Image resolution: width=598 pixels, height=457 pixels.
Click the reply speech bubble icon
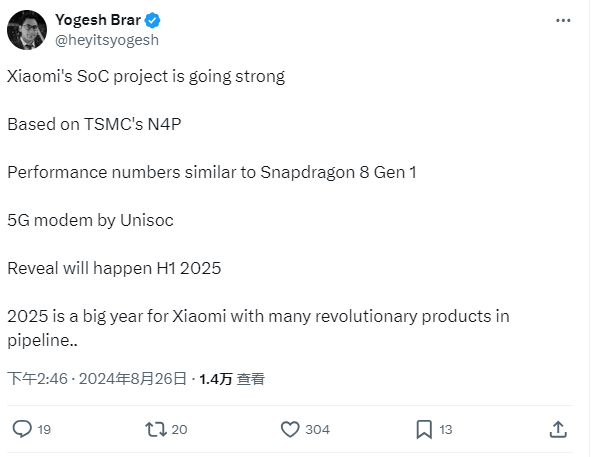point(22,429)
